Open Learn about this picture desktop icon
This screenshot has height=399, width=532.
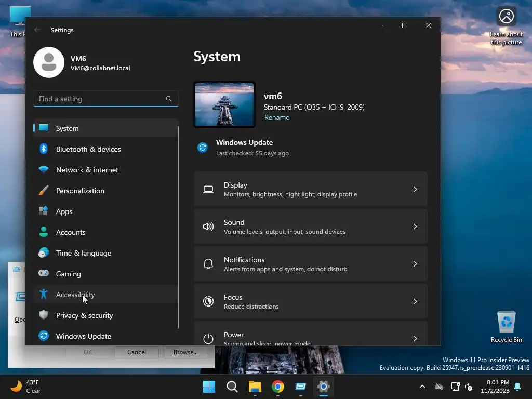point(506,26)
